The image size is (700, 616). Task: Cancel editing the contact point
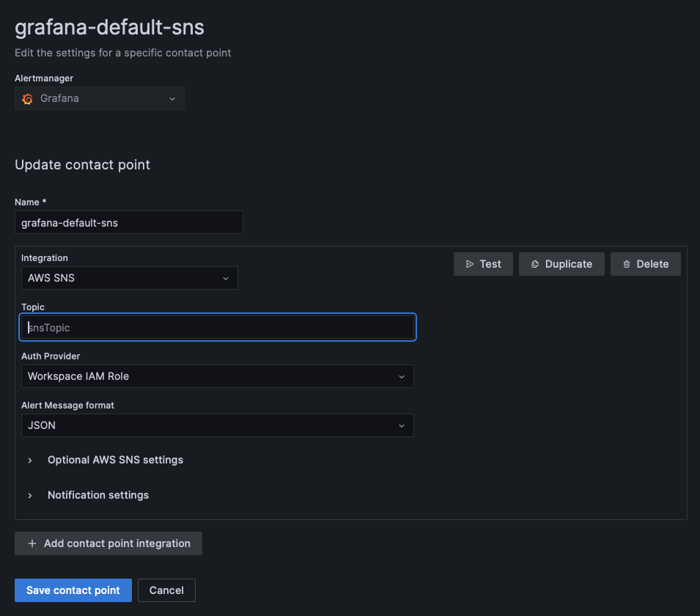(166, 590)
